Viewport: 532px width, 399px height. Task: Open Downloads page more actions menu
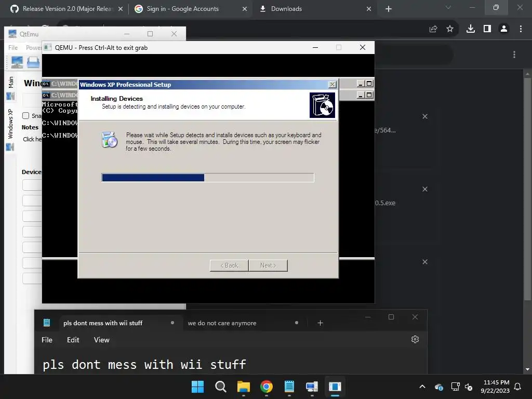click(x=514, y=55)
